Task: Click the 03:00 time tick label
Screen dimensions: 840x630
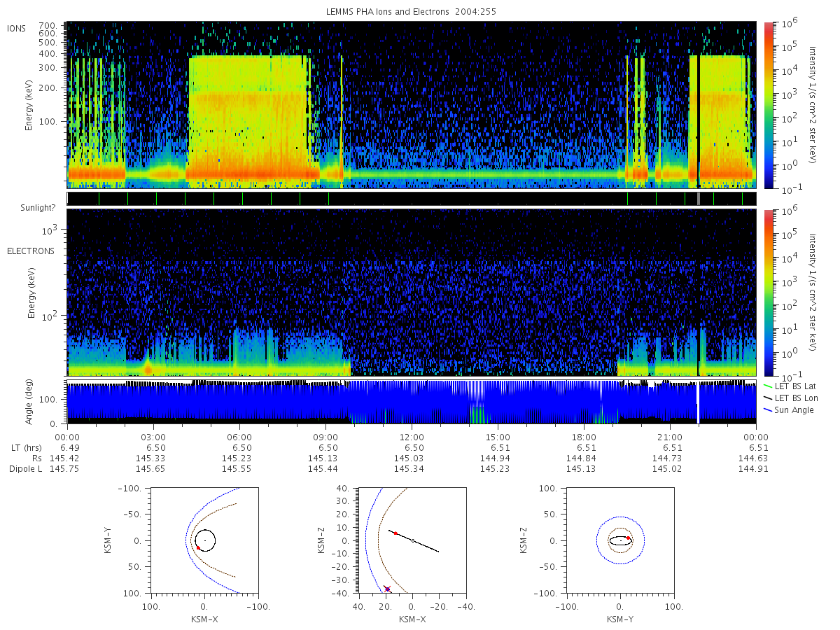Action: coord(153,436)
